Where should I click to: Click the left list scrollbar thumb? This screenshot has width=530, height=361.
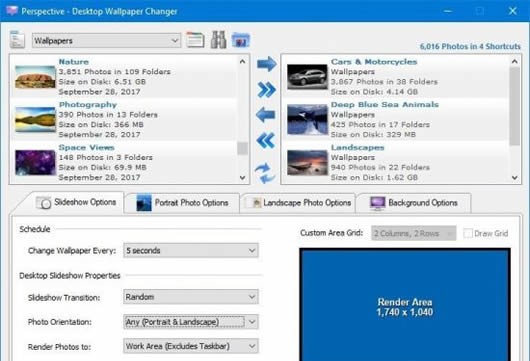(x=242, y=148)
